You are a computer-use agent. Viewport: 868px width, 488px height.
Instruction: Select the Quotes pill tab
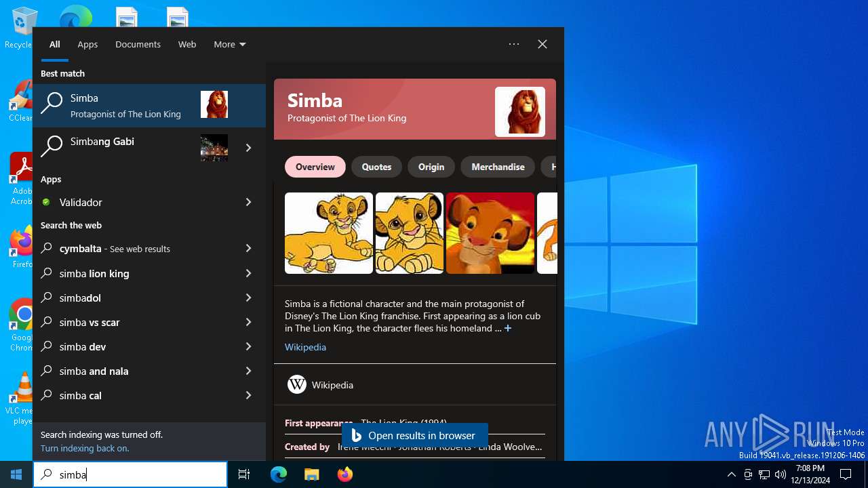pyautogui.click(x=376, y=167)
